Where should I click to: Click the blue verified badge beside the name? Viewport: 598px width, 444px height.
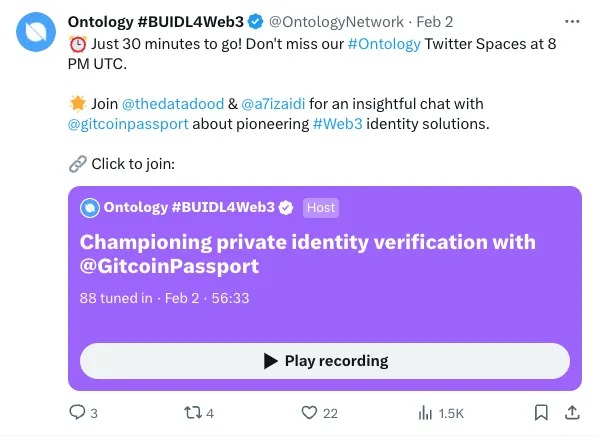(x=256, y=22)
